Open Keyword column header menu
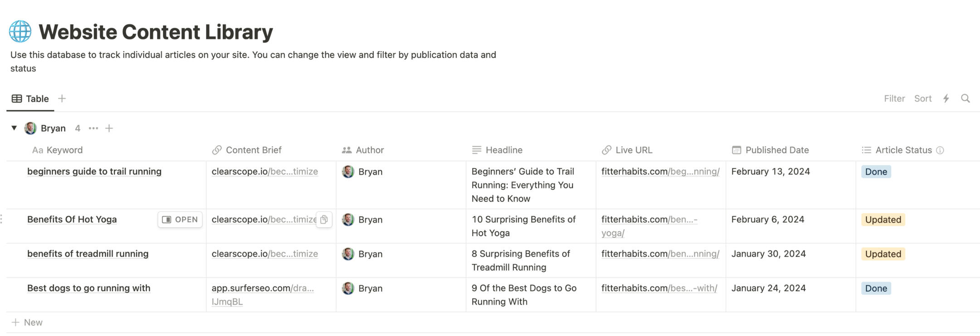980x336 pixels. (x=58, y=150)
